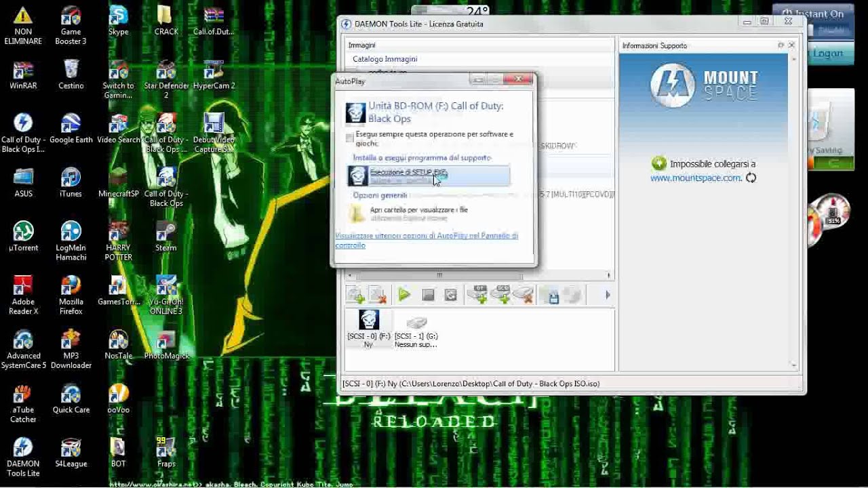Click the support panel scroll-down arrow
The height and width of the screenshot is (488, 868).
(x=794, y=365)
